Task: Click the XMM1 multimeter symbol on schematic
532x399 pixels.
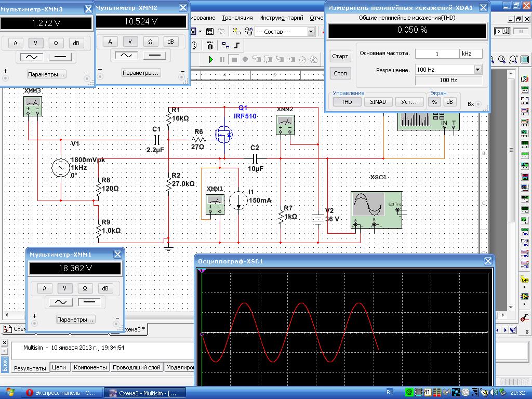Action: coord(215,204)
